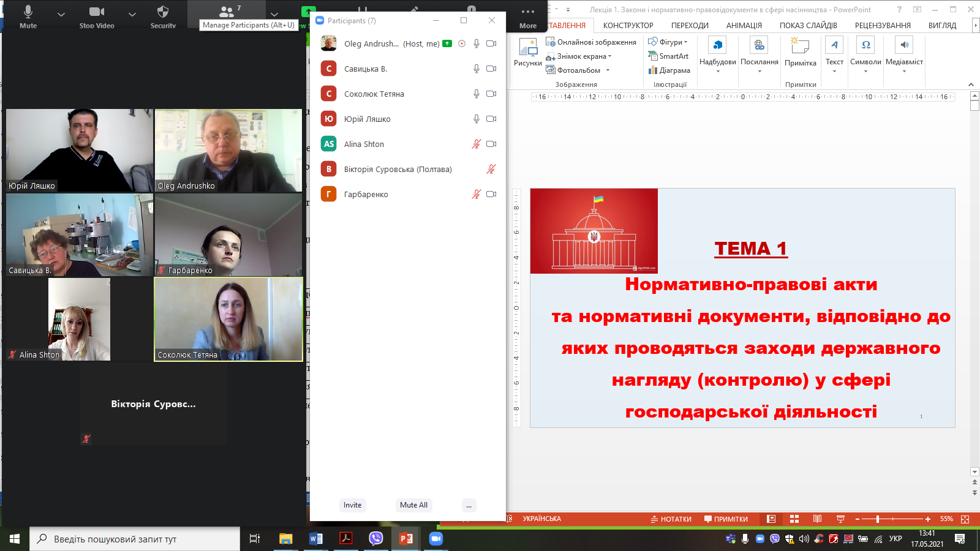Screen dimensions: 980x551
Task: Click SmartArt button
Action: pyautogui.click(x=668, y=56)
